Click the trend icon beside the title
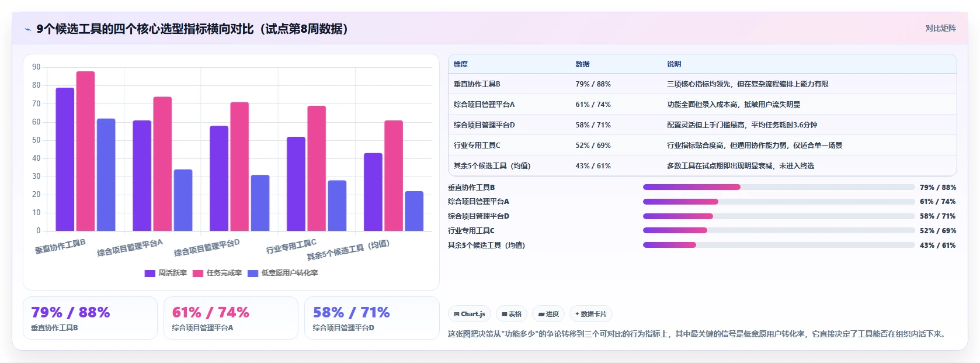Viewport: 980px width, 363px height. coord(27,29)
